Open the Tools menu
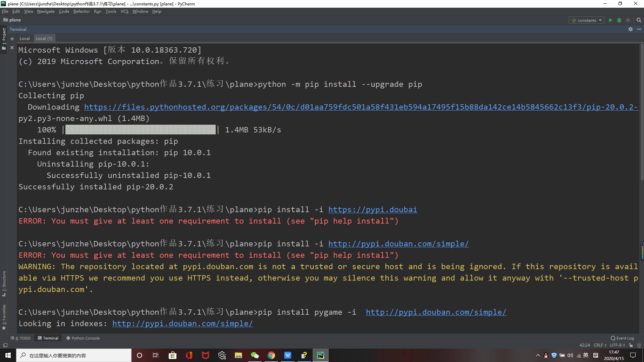 point(111,11)
